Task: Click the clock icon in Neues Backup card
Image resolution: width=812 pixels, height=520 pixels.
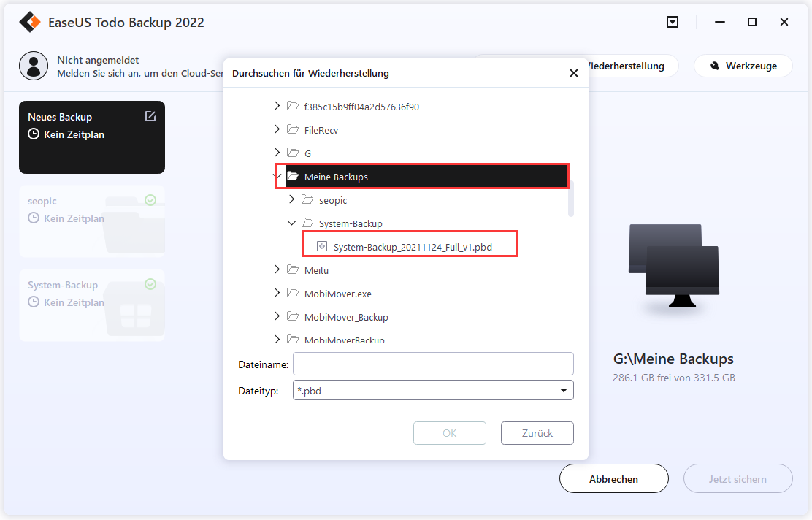Action: pyautogui.click(x=34, y=134)
